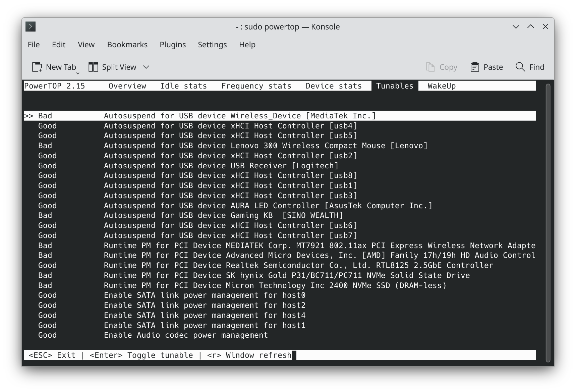Select the Enable Audio codec power management row
The height and width of the screenshot is (392, 576).
click(186, 335)
